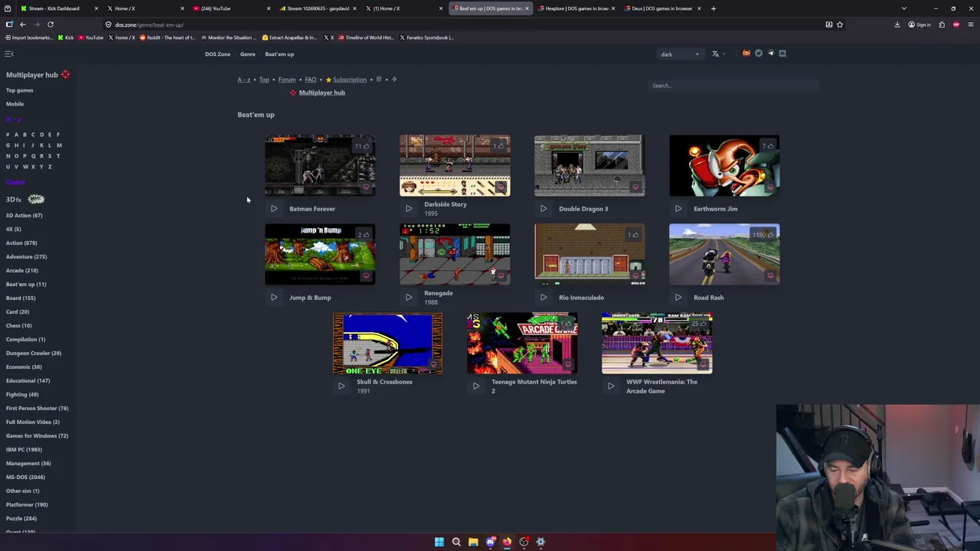Click DOS Zone breadcrumb

(x=217, y=54)
